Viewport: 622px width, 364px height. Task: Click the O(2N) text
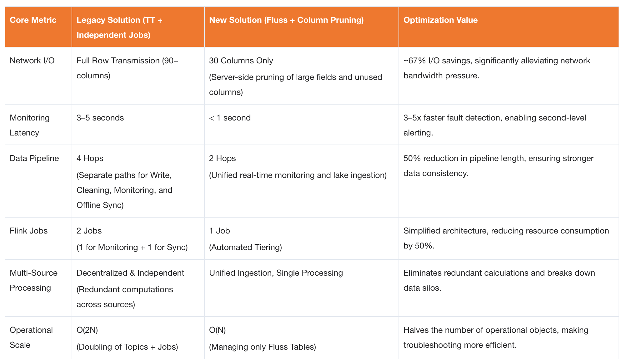(87, 330)
